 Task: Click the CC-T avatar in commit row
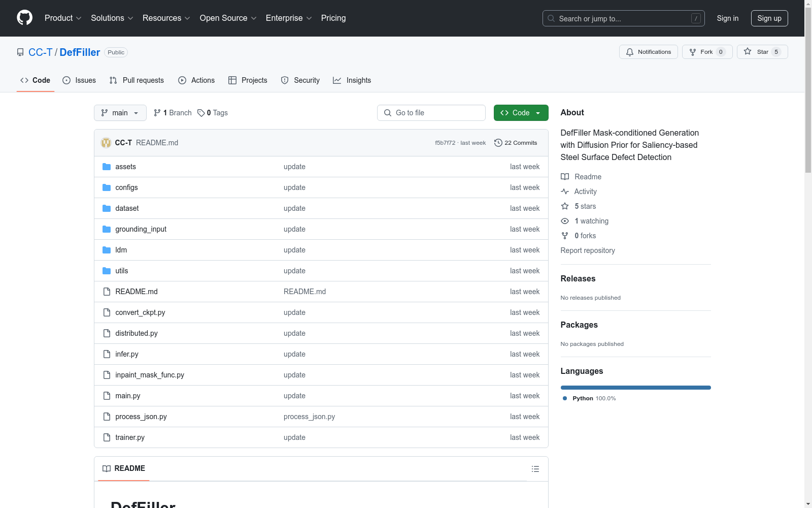point(106,143)
